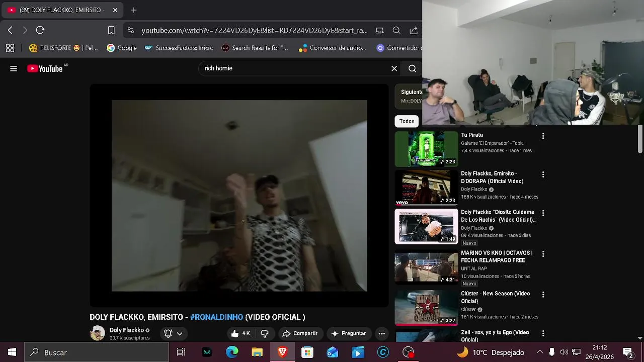Screen dimensions: 644x362
Task: Click the browser address bar URL
Action: (255, 30)
